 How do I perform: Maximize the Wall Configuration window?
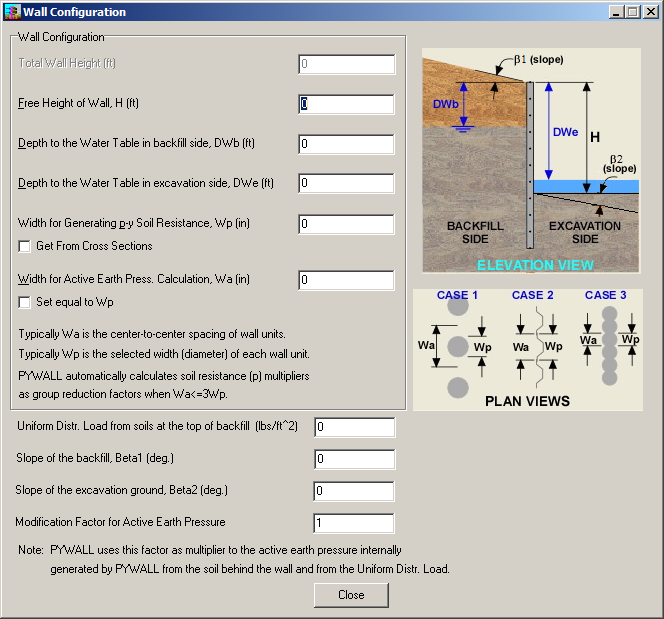631,12
